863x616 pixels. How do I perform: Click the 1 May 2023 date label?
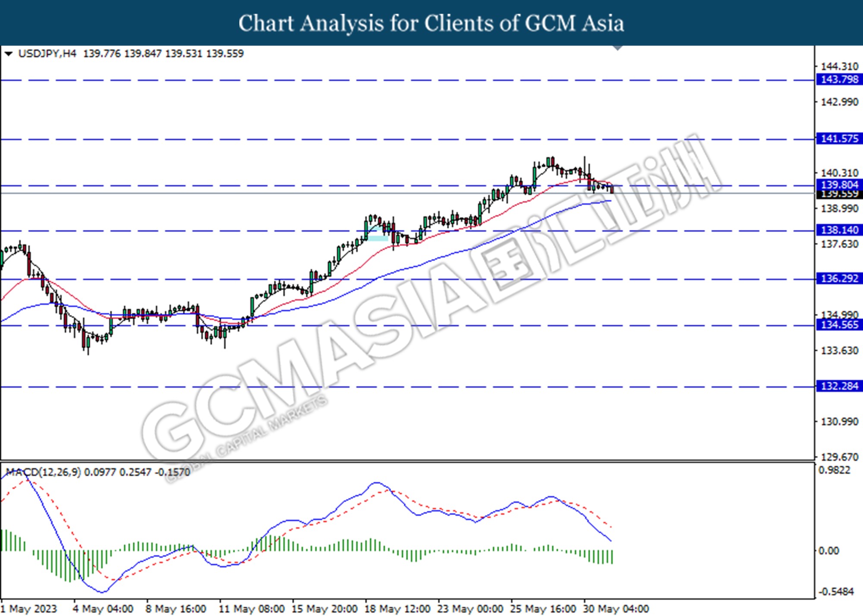click(x=29, y=609)
